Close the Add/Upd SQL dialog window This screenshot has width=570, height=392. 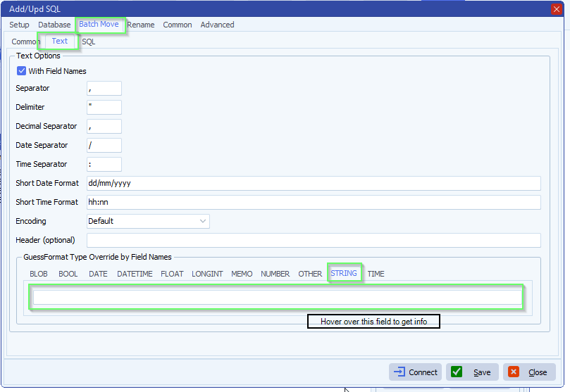tap(556, 9)
